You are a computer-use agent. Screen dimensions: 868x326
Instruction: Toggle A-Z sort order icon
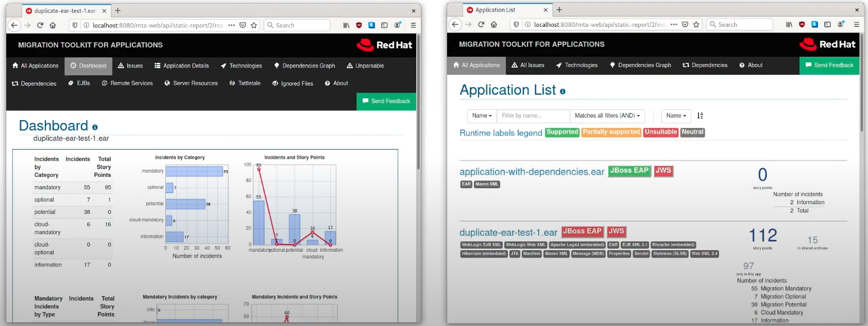coord(700,116)
